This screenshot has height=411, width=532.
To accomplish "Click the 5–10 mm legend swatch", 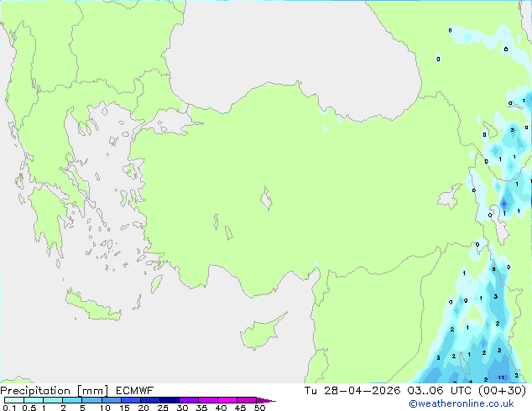I will pos(91,400).
